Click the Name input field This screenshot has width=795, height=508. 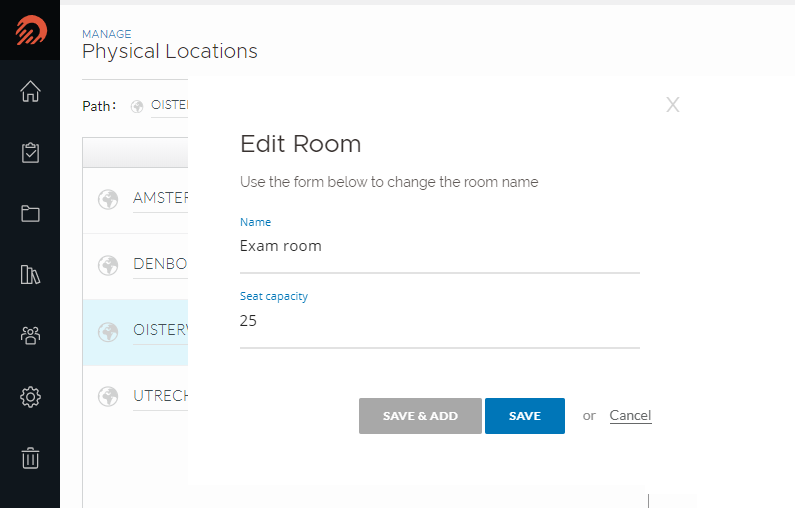(440, 246)
